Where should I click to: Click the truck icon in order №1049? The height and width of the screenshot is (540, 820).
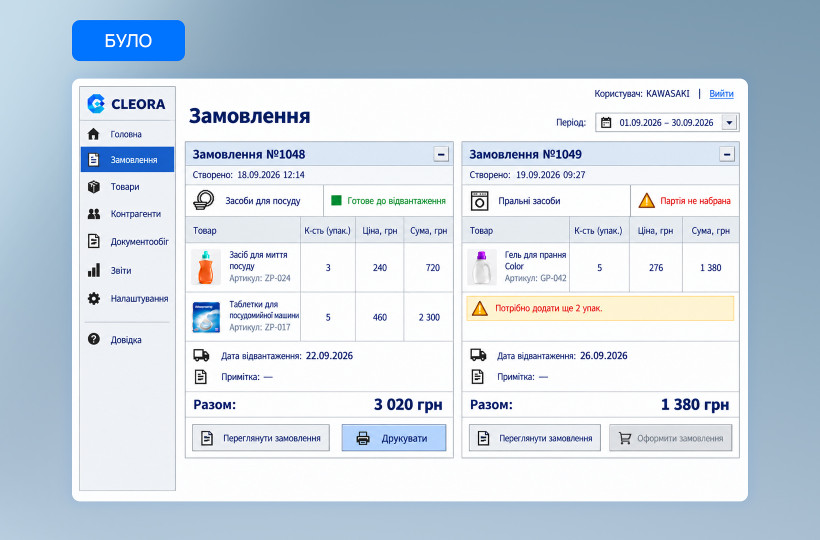(x=478, y=355)
